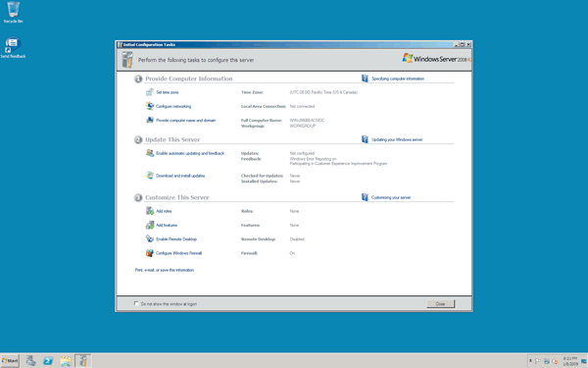Open Windows Explorer from the taskbar
Image resolution: width=588 pixels, height=368 pixels.
click(x=66, y=361)
